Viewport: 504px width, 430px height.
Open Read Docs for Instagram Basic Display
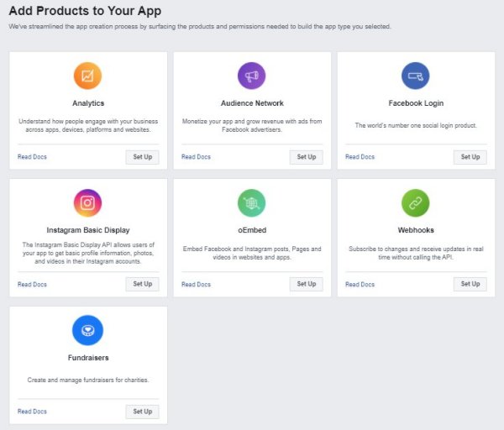32,285
